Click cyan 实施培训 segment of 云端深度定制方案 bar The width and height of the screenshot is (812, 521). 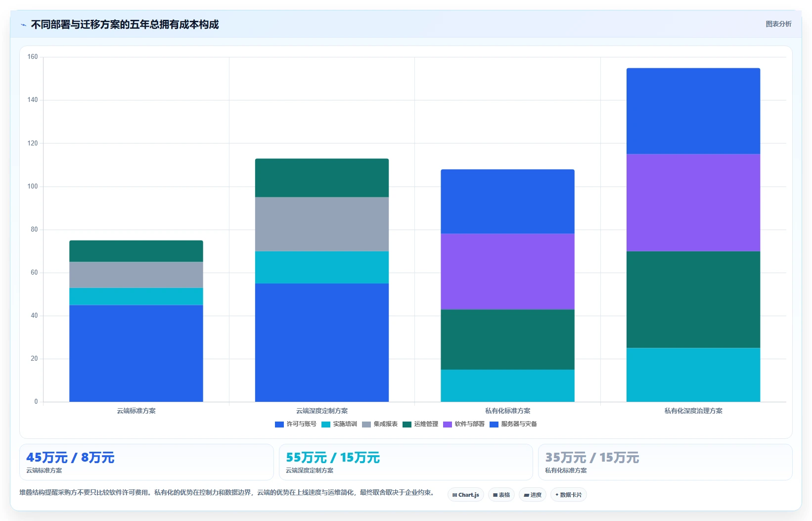click(x=322, y=267)
